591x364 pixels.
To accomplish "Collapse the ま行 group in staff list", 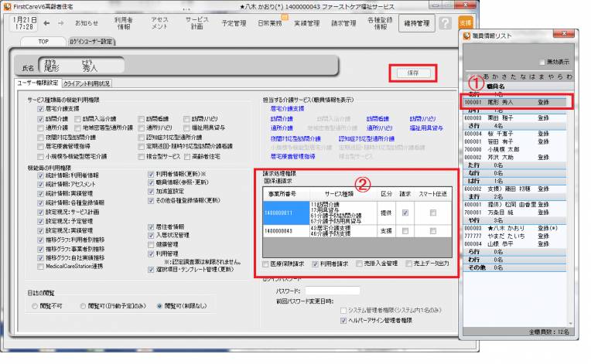I will (x=473, y=196).
